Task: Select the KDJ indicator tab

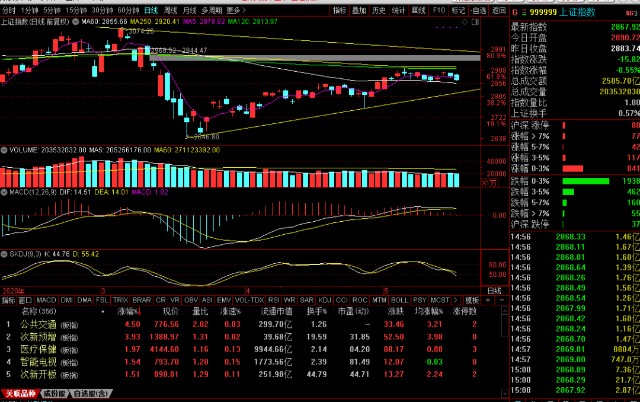Action: [x=325, y=300]
